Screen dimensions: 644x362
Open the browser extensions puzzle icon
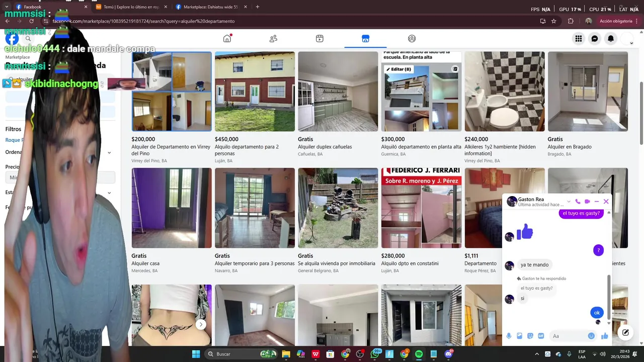point(571,21)
